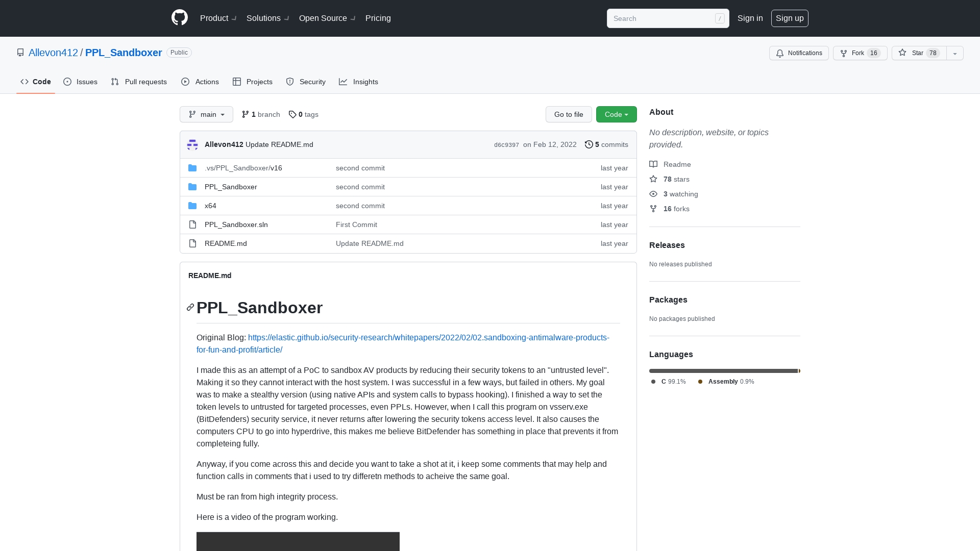Open the PPL_Sandboxer folder
The width and height of the screenshot is (980, 551).
[231, 187]
